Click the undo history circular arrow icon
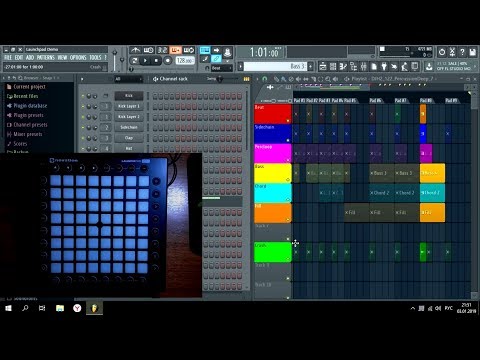 442,52
